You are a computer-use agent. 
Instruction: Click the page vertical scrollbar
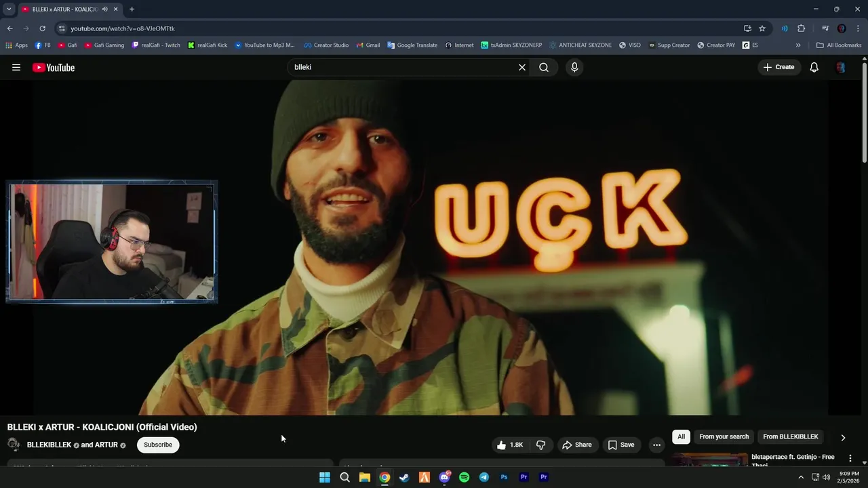tap(864, 112)
